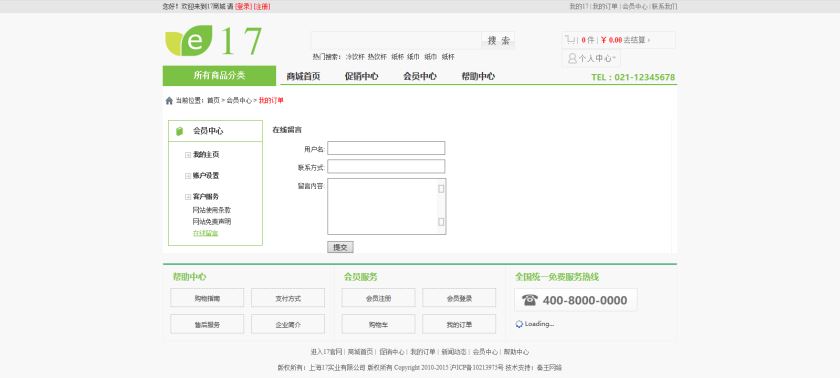Collapse the 客户服务 tree node
The width and height of the screenshot is (840, 378).
click(188, 197)
